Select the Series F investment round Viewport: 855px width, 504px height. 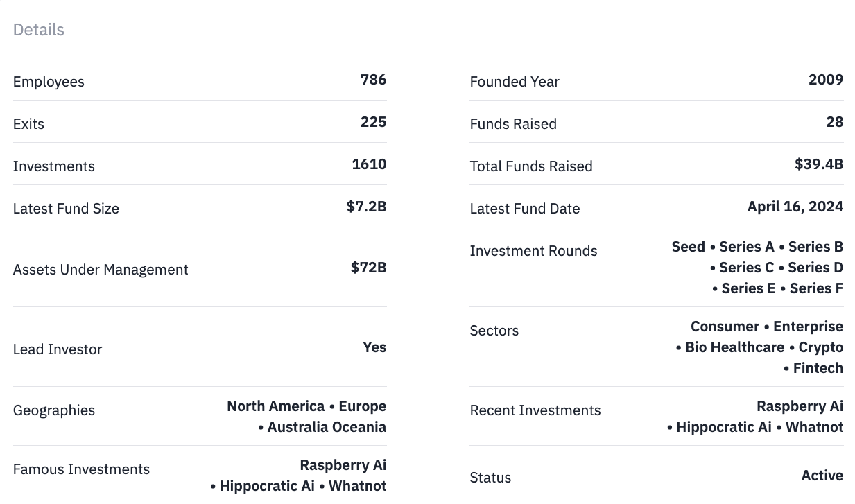(x=816, y=288)
